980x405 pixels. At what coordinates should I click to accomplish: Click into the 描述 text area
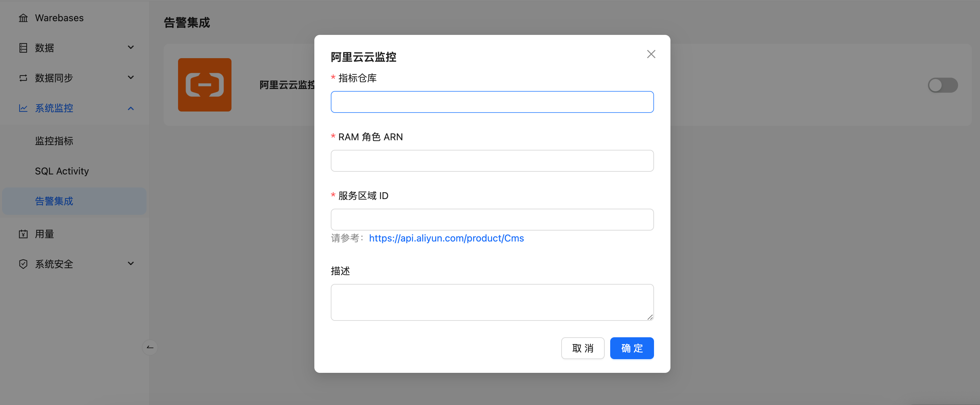pyautogui.click(x=492, y=302)
